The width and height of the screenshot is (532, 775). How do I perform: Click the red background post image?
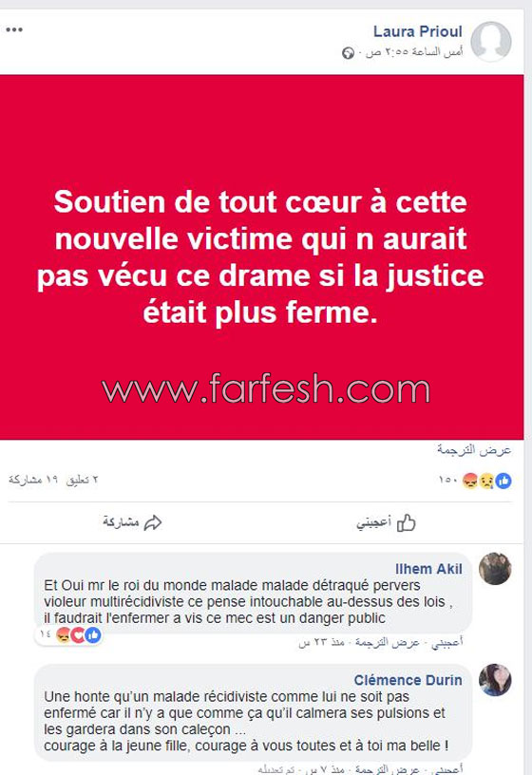(261, 257)
